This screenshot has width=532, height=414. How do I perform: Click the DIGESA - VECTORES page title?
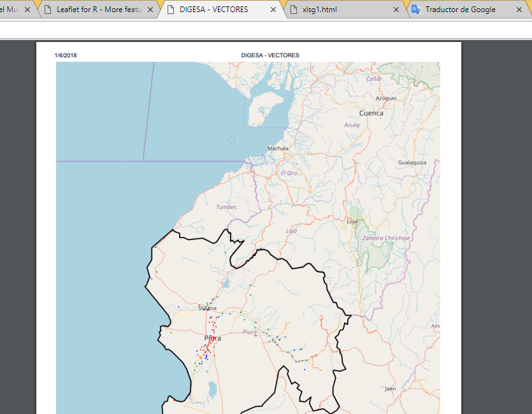(x=270, y=55)
